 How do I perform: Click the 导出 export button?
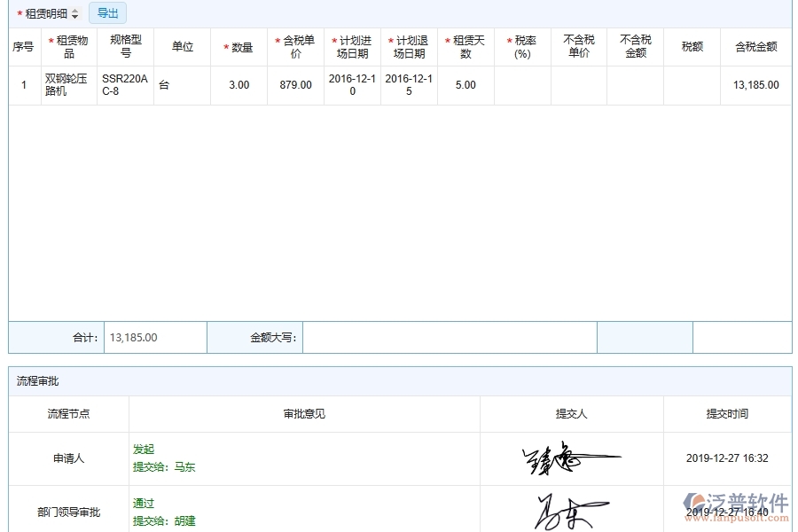106,12
